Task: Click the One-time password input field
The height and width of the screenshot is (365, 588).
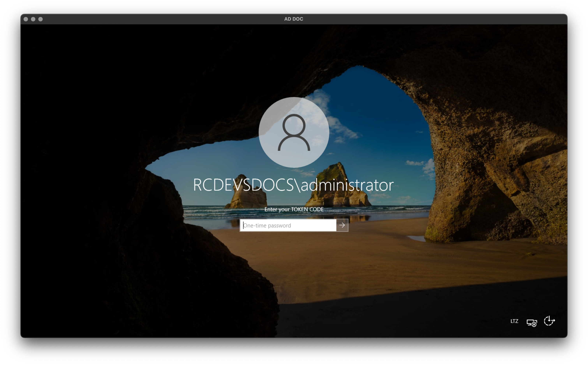Action: click(288, 225)
